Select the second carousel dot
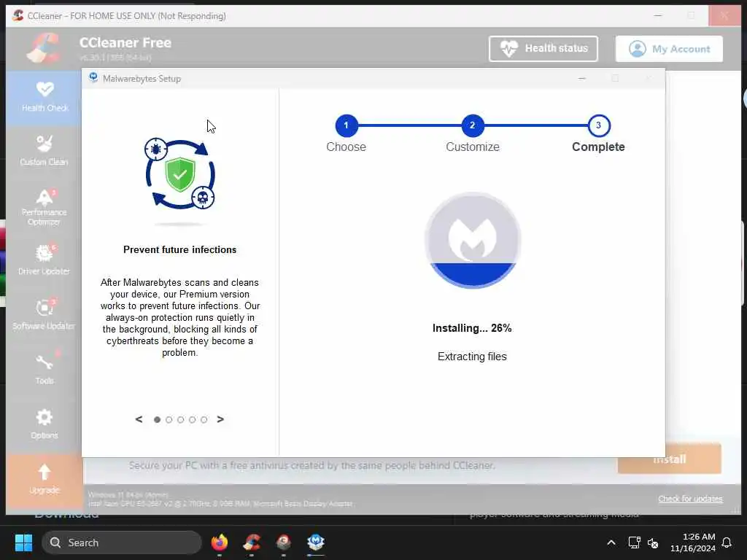 pyautogui.click(x=169, y=419)
